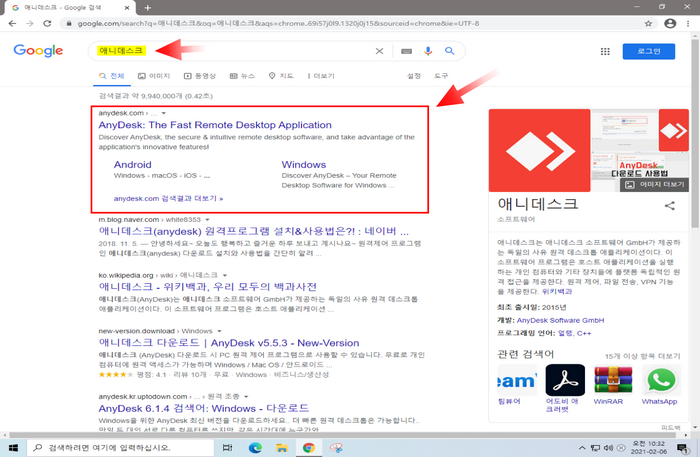This screenshot has width=700, height=457.
Task: Open the dropdown arrow beside anydesk.kr.uptodown.com result
Action: 246,397
